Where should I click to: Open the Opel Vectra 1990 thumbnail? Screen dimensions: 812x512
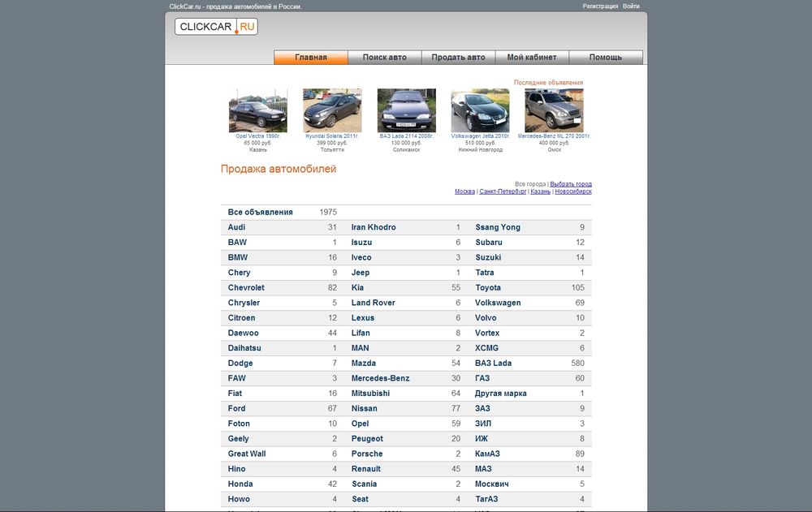pyautogui.click(x=258, y=110)
